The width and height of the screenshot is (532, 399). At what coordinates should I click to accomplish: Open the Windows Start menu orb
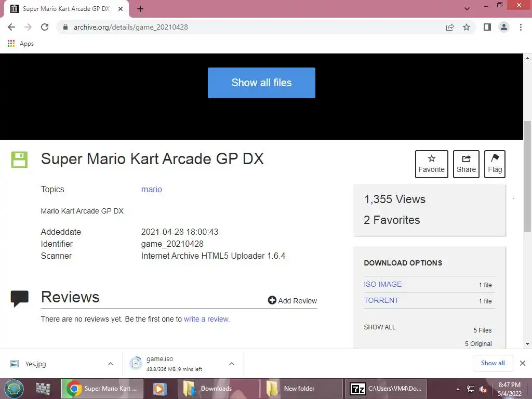tap(14, 389)
